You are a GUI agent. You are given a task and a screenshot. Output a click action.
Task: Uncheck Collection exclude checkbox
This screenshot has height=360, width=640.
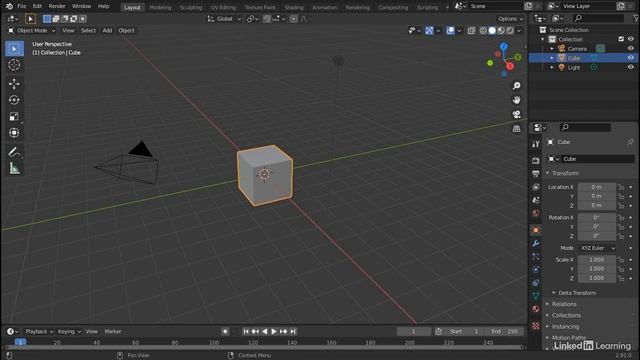pos(621,39)
